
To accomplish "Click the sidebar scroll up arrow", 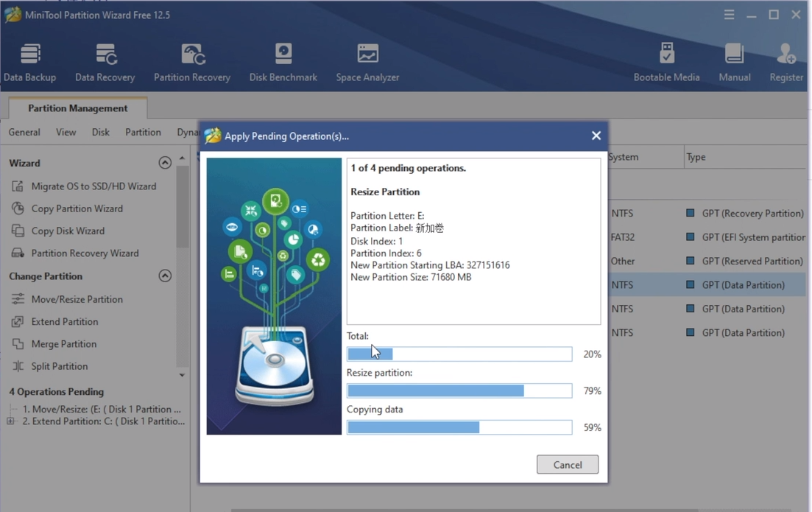I will click(x=182, y=158).
